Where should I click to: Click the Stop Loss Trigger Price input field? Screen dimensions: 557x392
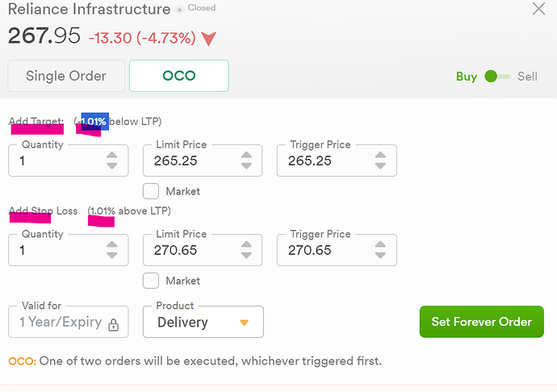click(x=337, y=250)
